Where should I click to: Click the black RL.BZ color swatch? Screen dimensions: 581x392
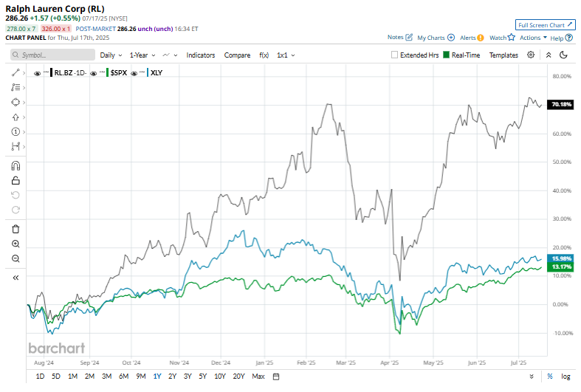[x=51, y=72]
